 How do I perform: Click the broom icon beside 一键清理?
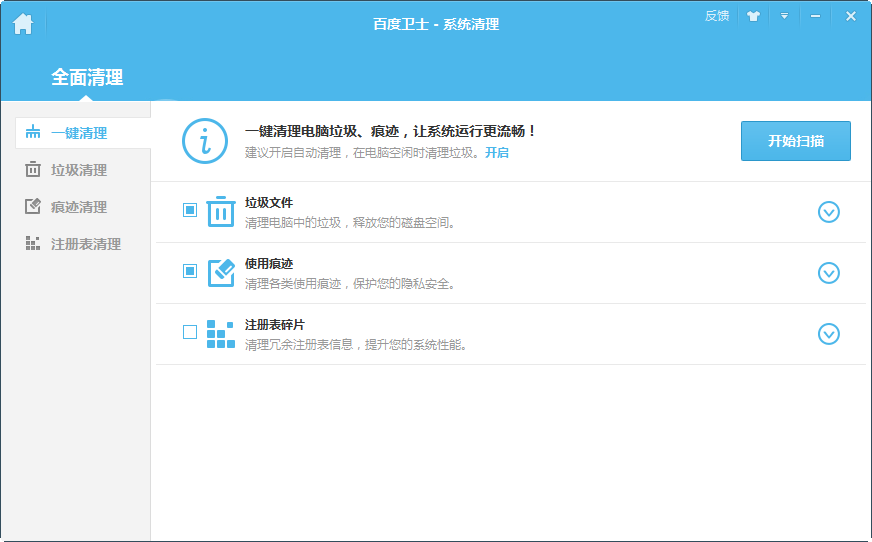coord(33,132)
